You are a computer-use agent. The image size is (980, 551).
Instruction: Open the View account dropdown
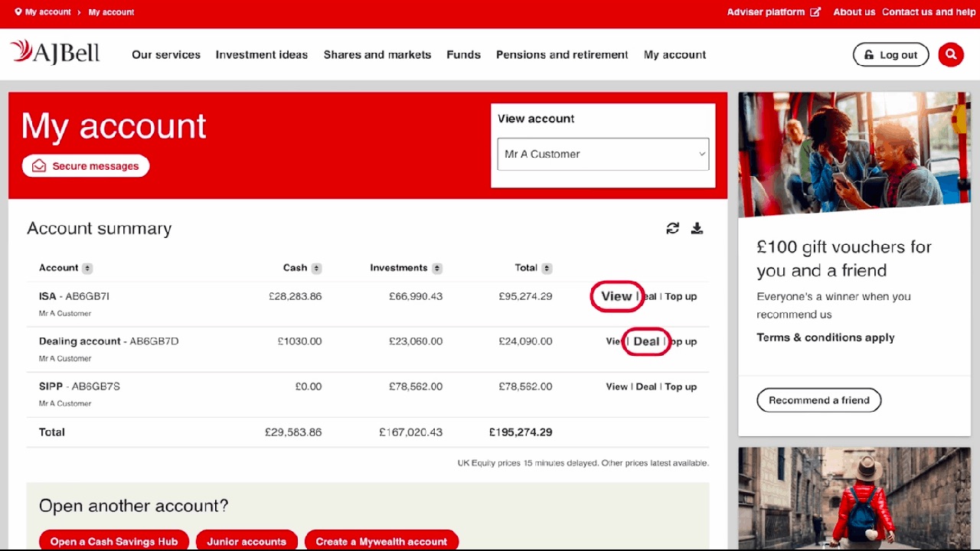pyautogui.click(x=603, y=154)
